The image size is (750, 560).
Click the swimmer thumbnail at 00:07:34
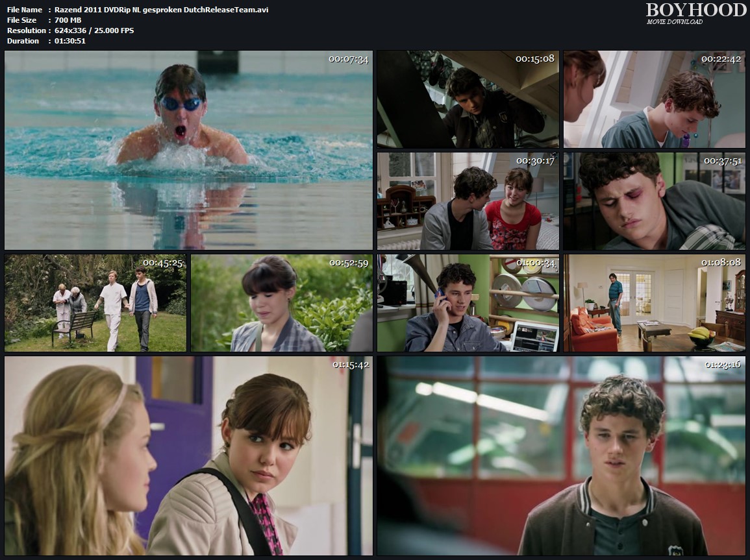[188, 151]
